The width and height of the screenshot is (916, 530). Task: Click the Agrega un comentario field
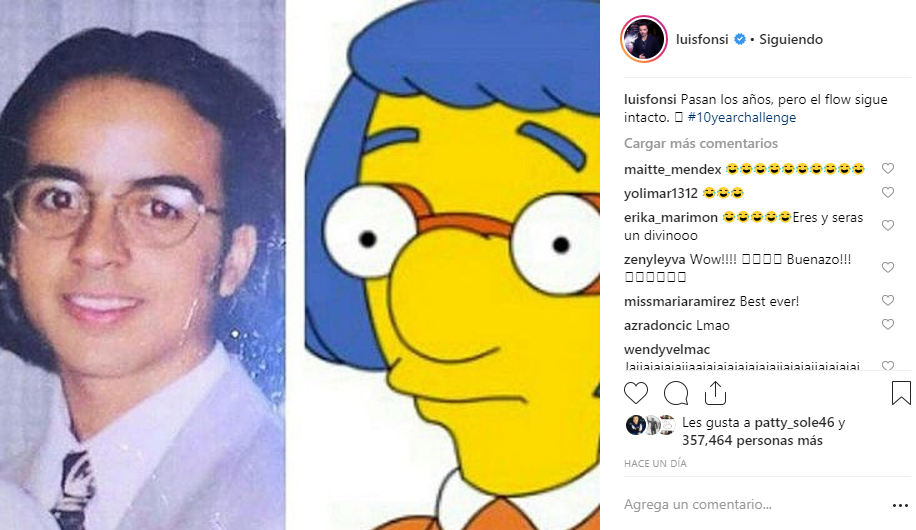pyautogui.click(x=754, y=504)
